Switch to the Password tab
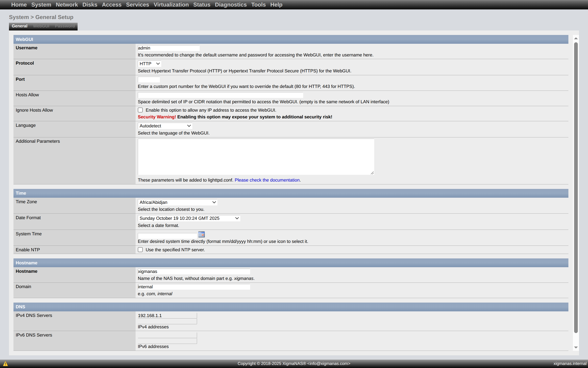The height and width of the screenshot is (368, 588). pos(65,26)
